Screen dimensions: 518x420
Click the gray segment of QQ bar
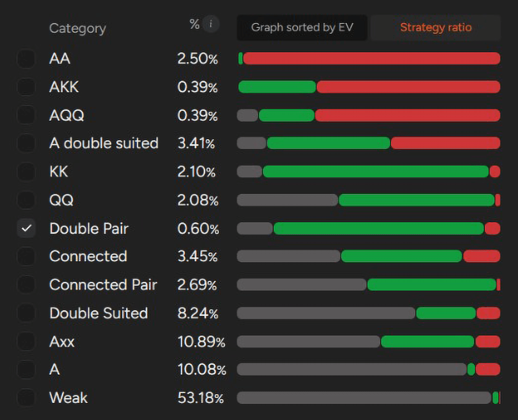pos(287,200)
